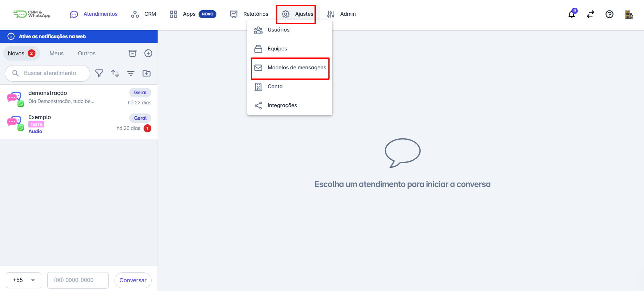The image size is (644, 291).
Task: Expand the +55 country code dropdown
Action: (24, 280)
